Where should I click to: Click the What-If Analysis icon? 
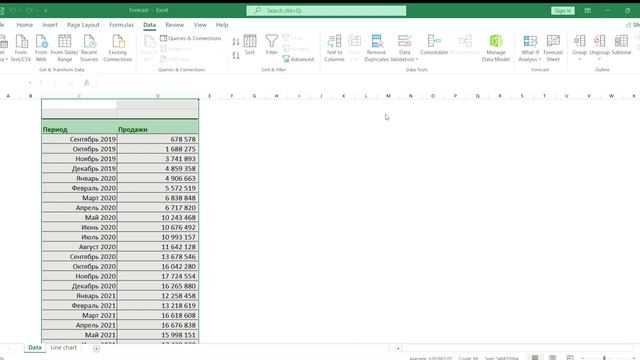tap(530, 41)
